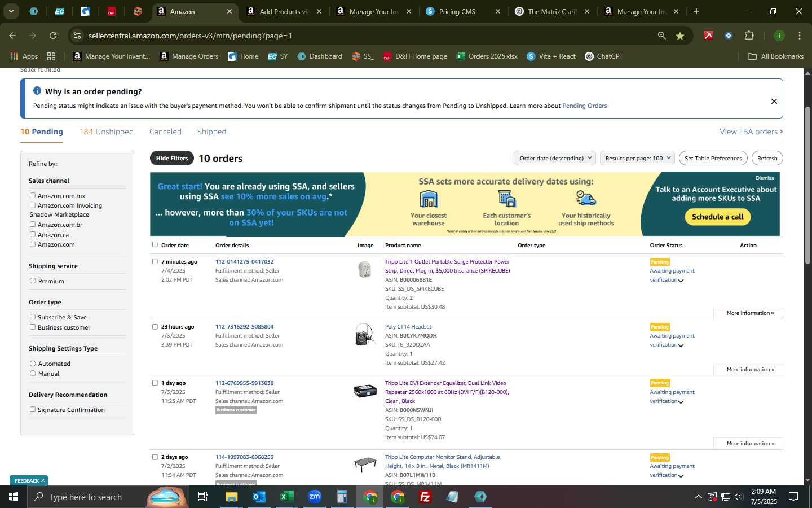Click the browser back arrow icon

pyautogui.click(x=12, y=36)
